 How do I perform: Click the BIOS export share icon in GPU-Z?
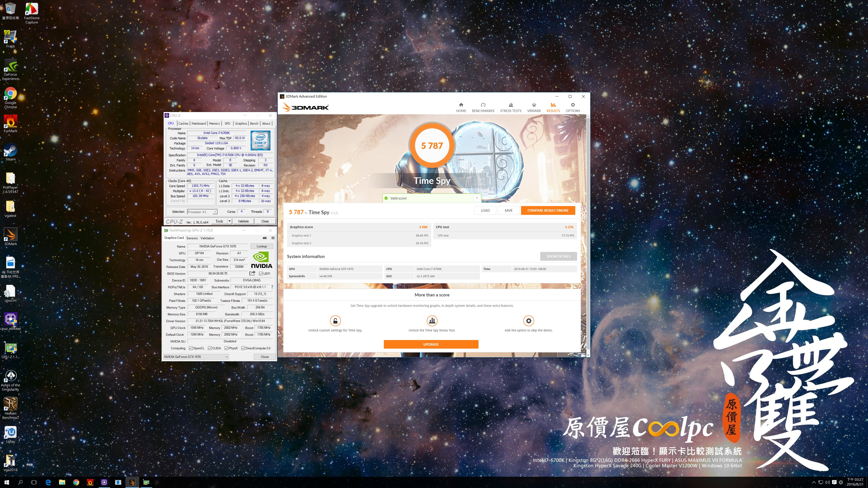tap(252, 273)
